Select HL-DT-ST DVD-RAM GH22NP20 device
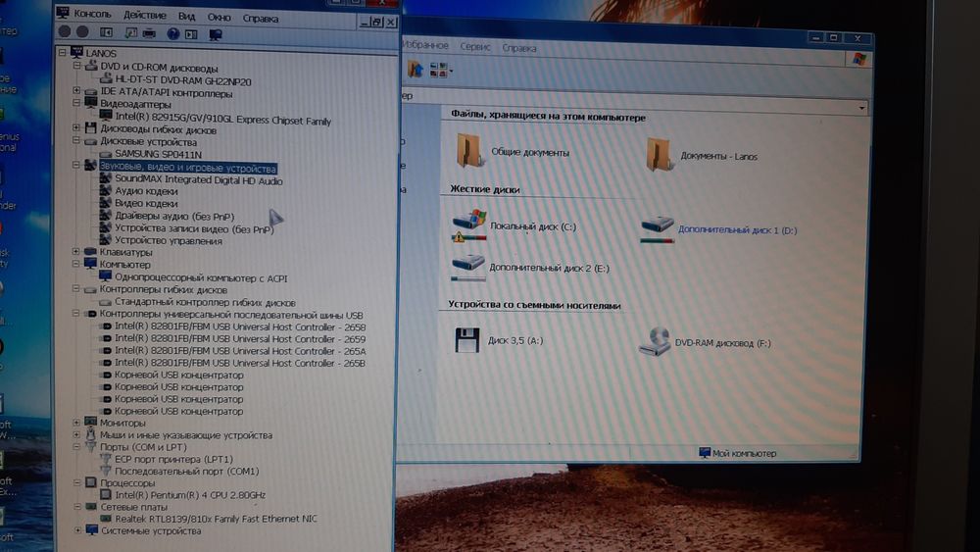 click(x=183, y=81)
